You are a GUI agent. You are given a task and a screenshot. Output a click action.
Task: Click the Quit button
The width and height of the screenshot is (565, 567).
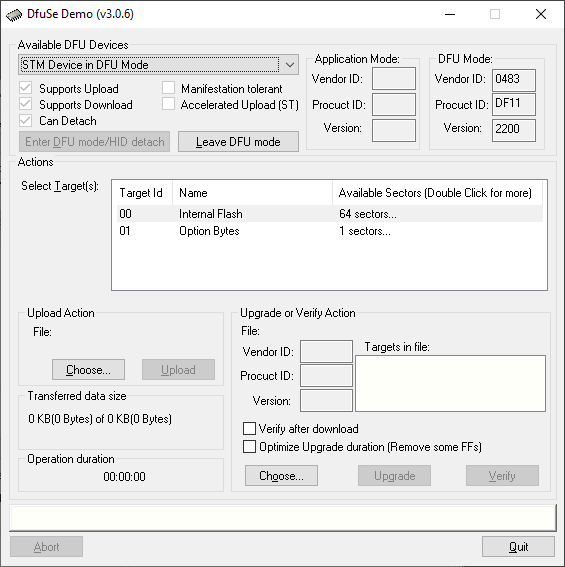[x=518, y=547]
